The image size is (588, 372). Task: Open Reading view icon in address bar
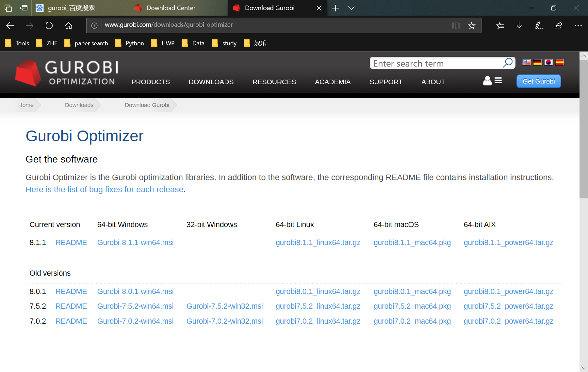[x=456, y=25]
